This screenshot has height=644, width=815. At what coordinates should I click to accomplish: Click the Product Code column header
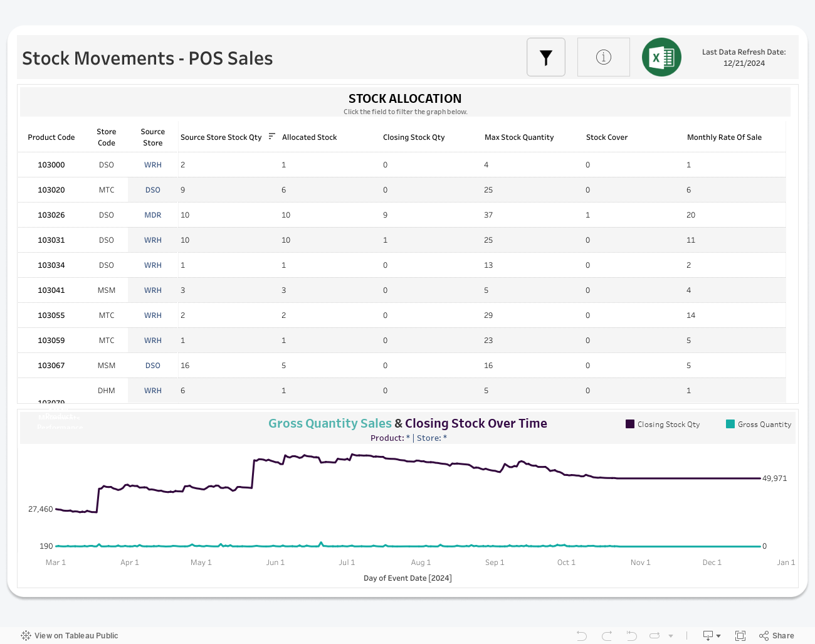coord(51,137)
